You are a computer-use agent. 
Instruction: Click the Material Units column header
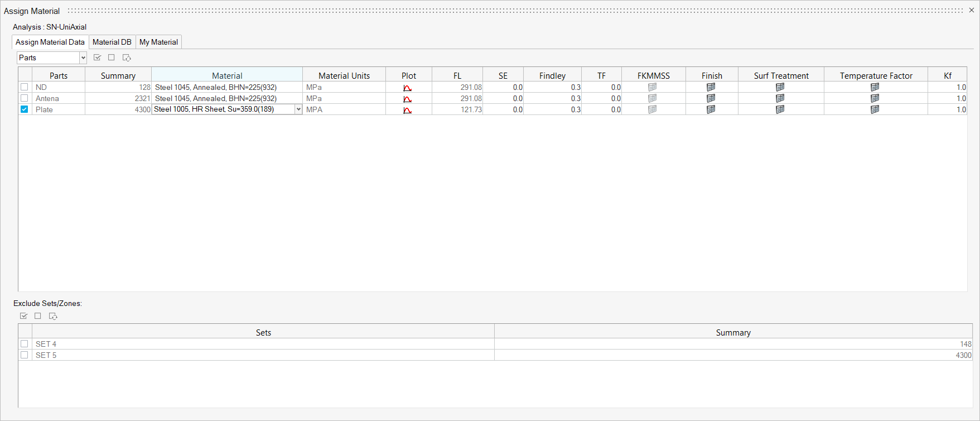(x=344, y=75)
